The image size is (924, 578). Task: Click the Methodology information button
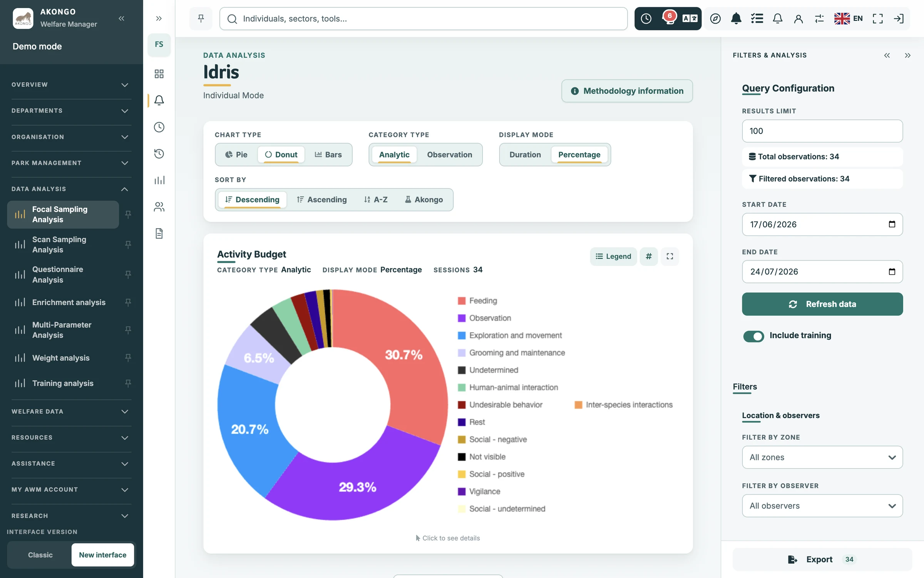[x=627, y=91]
